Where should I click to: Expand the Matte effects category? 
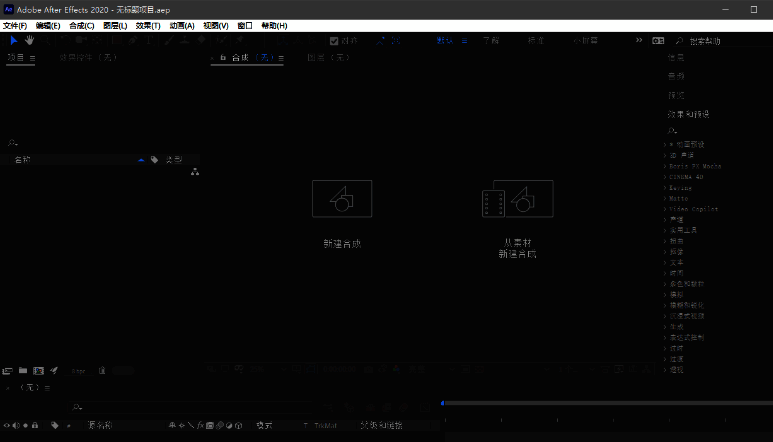pos(665,199)
